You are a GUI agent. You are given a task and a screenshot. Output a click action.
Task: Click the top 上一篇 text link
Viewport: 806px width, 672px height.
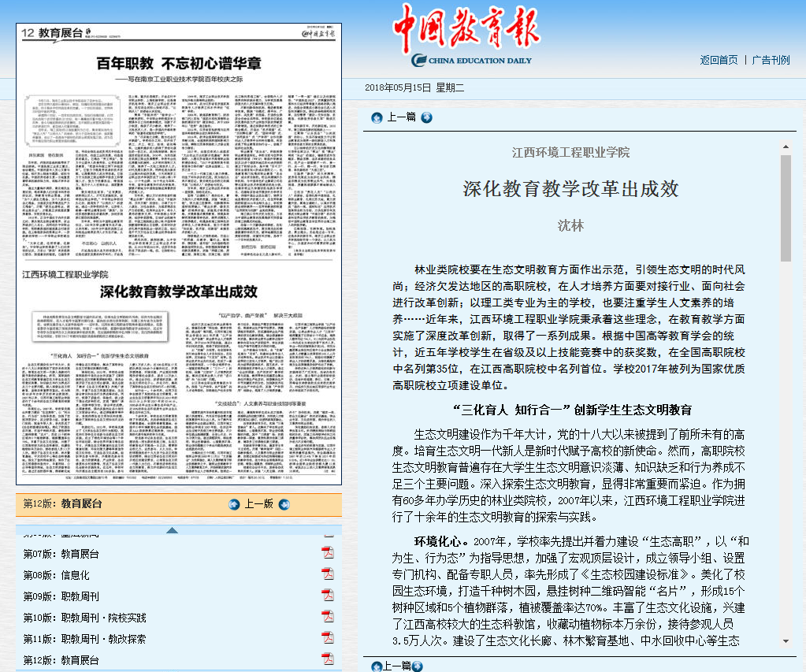(x=402, y=117)
